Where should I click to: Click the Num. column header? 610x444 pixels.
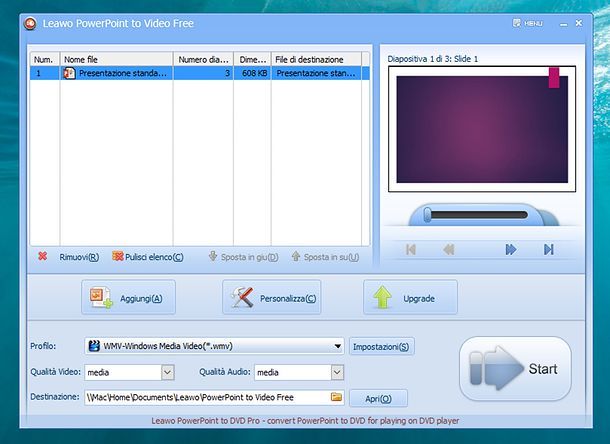[45, 59]
